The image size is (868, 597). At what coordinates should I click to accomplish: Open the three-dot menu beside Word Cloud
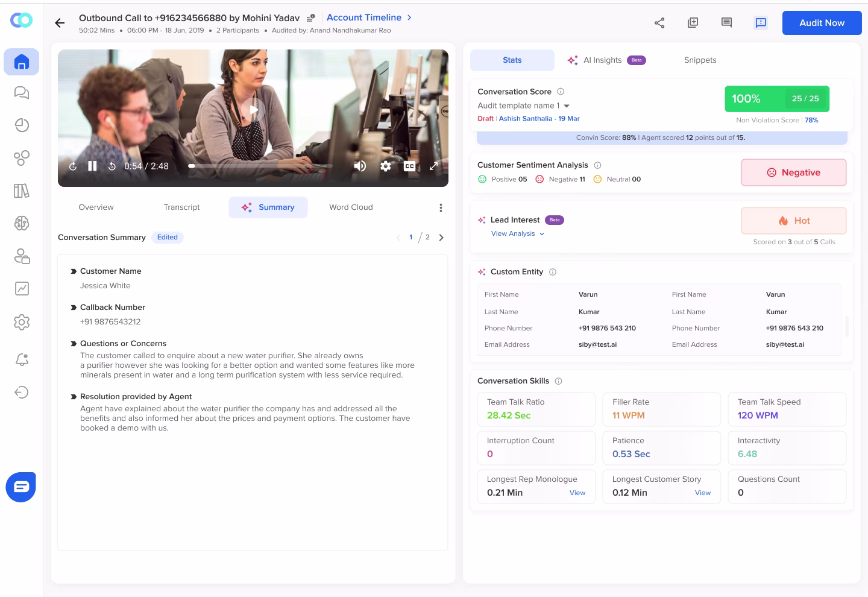[441, 207]
